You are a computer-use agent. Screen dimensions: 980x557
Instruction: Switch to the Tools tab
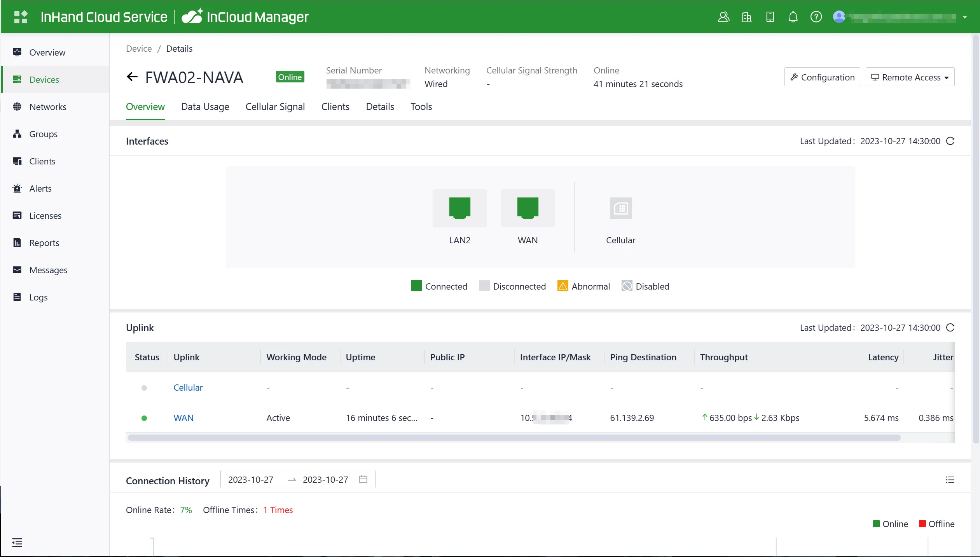421,107
